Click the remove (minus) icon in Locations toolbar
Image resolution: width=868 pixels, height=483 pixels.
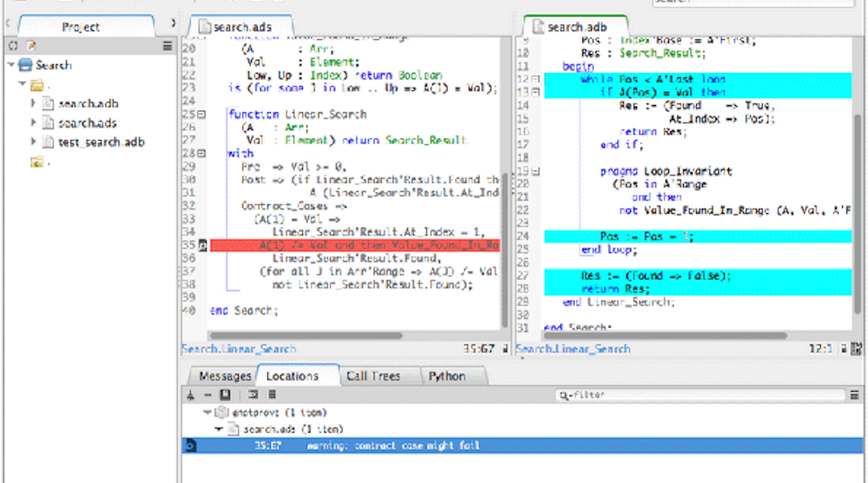(x=208, y=394)
